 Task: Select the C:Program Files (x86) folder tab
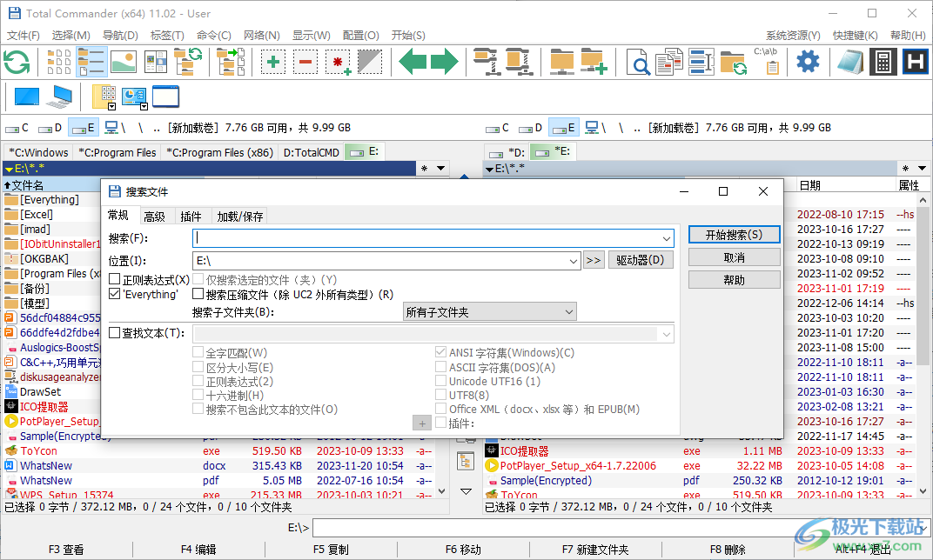219,153
